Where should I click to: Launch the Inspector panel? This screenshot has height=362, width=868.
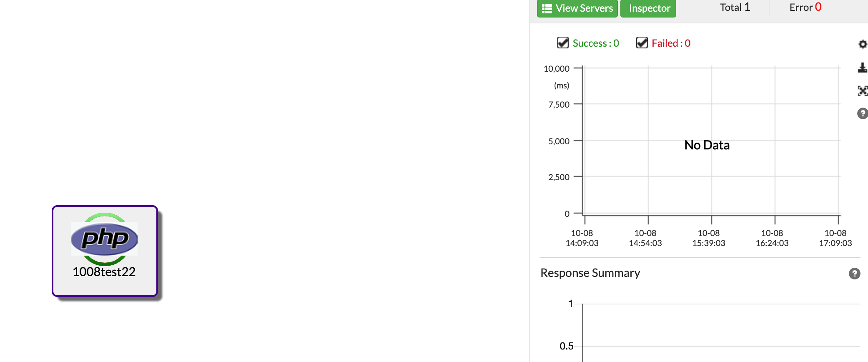click(648, 8)
